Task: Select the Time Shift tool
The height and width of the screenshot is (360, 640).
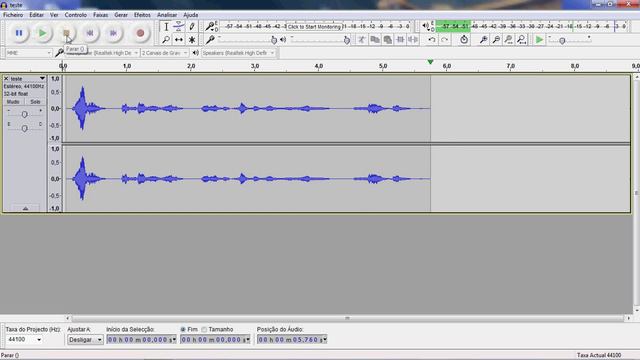Action: click(179, 40)
